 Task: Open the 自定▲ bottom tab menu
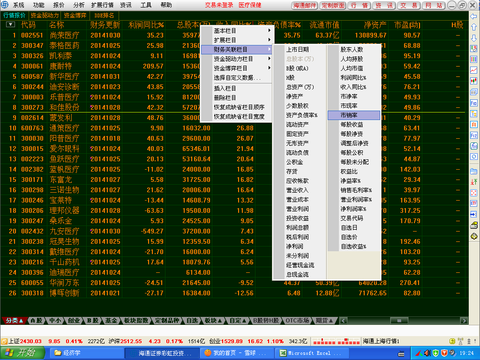click(x=238, y=320)
